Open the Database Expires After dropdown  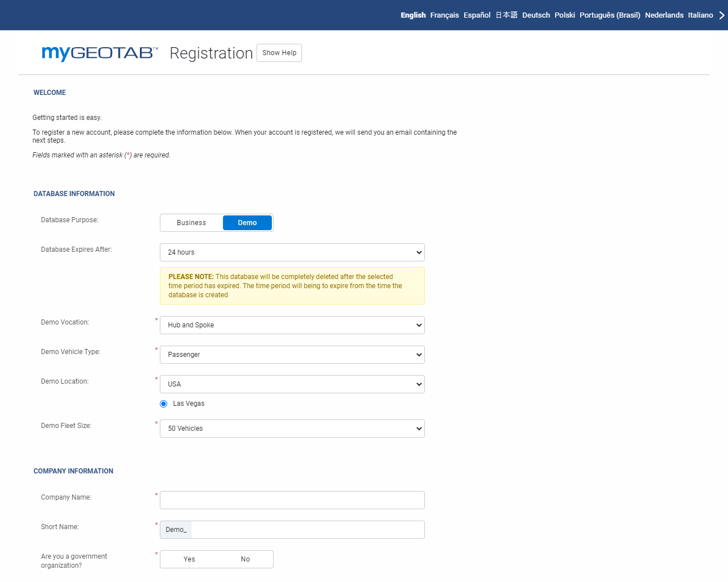292,252
